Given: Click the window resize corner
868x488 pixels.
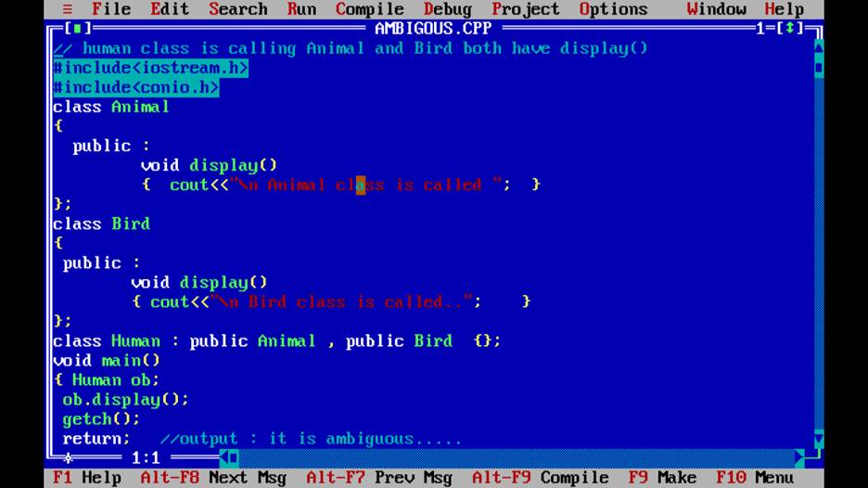Looking at the screenshot, I should pyautogui.click(x=814, y=456).
